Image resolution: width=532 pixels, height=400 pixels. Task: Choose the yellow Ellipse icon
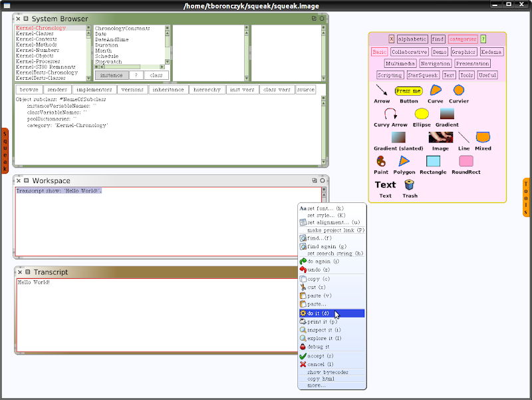point(422,114)
